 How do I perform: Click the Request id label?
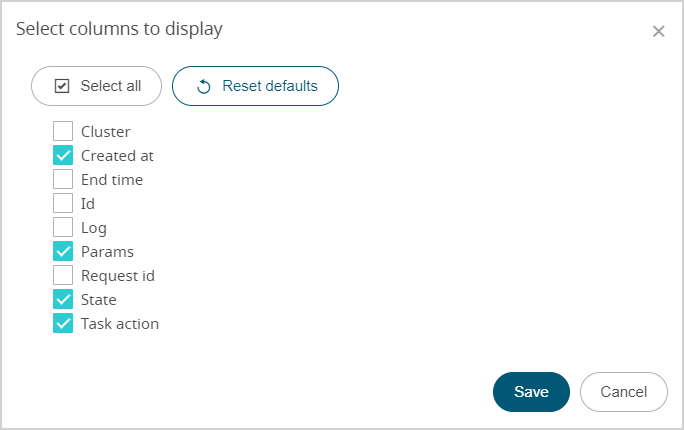point(117,275)
